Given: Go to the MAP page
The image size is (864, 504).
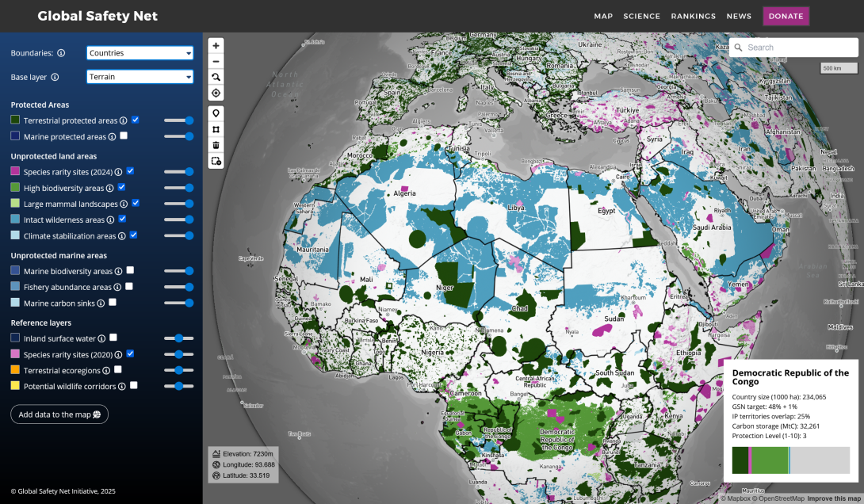Looking at the screenshot, I should (x=603, y=16).
